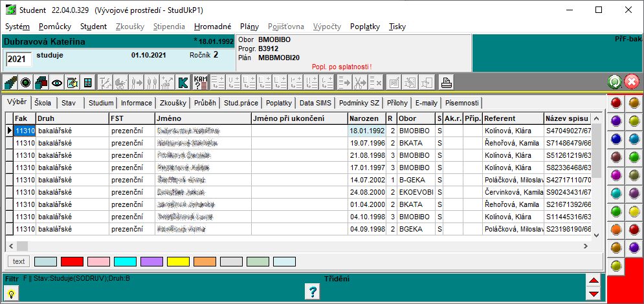Click the red round close icon
This screenshot has height=304, width=644.
click(x=632, y=82)
